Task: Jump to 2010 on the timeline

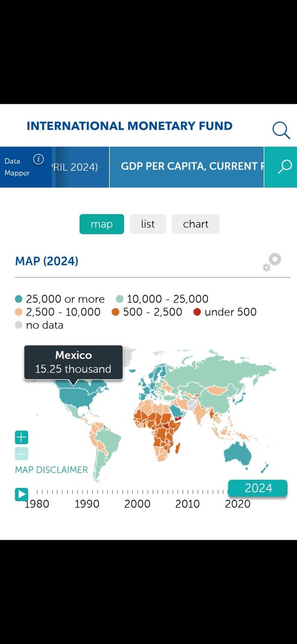Action: [188, 504]
